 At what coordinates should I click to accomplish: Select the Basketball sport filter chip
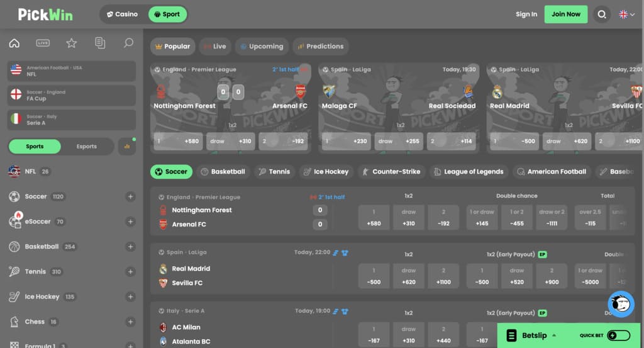point(223,172)
